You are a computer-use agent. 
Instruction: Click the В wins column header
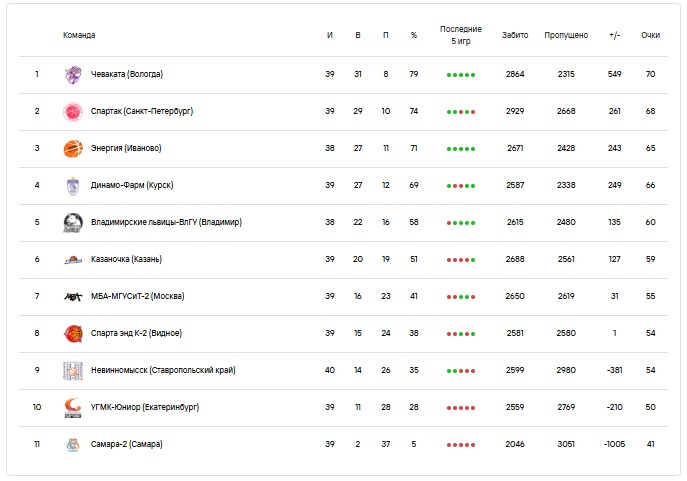point(358,35)
